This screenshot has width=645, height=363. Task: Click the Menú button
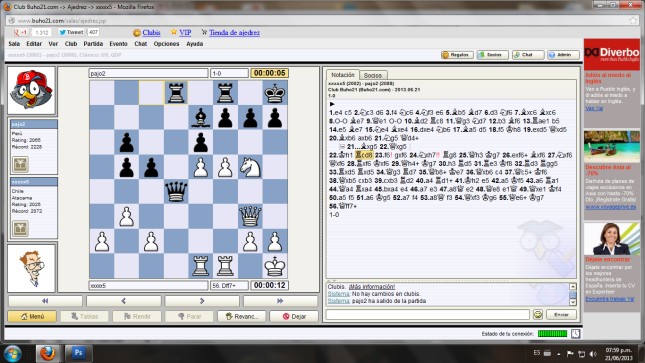pos(32,316)
